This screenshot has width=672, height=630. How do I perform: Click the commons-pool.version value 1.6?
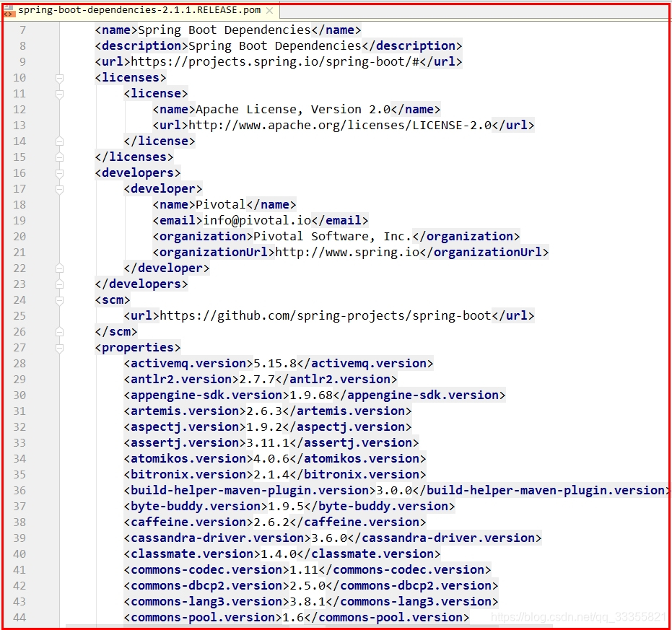[293, 617]
